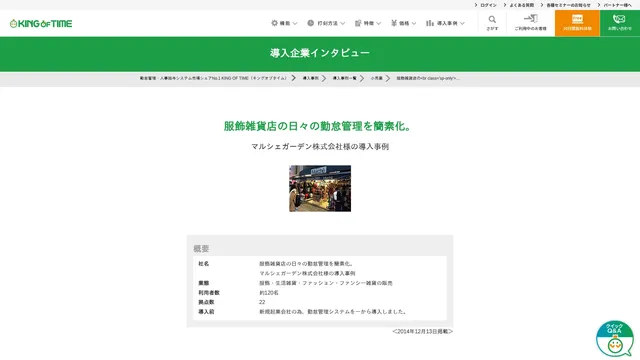This screenshot has height=360, width=640.
Task: Click the 利用者数 row label
Action: point(209,293)
